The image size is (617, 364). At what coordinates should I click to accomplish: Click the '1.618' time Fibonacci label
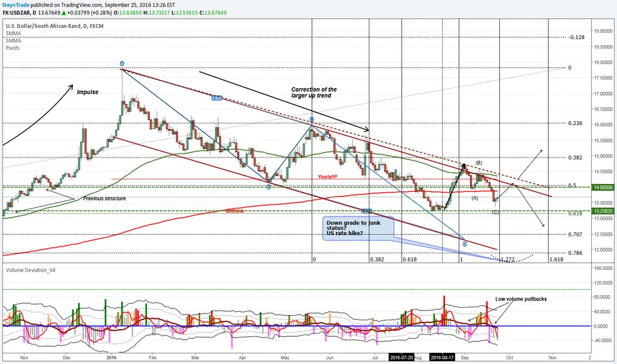click(556, 259)
